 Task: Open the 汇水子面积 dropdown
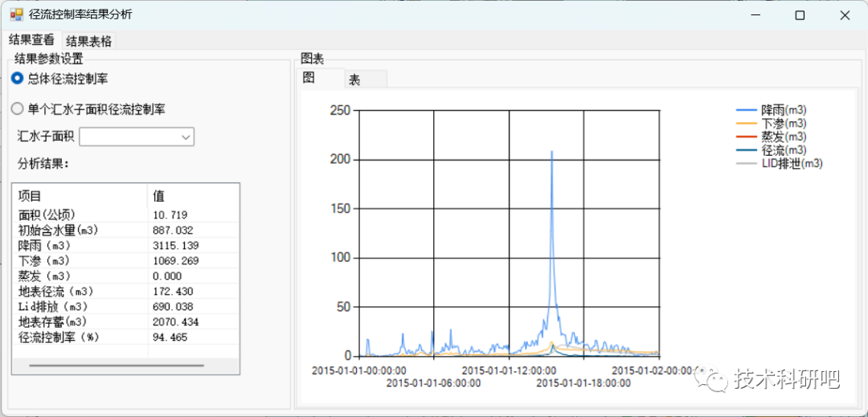(x=137, y=137)
